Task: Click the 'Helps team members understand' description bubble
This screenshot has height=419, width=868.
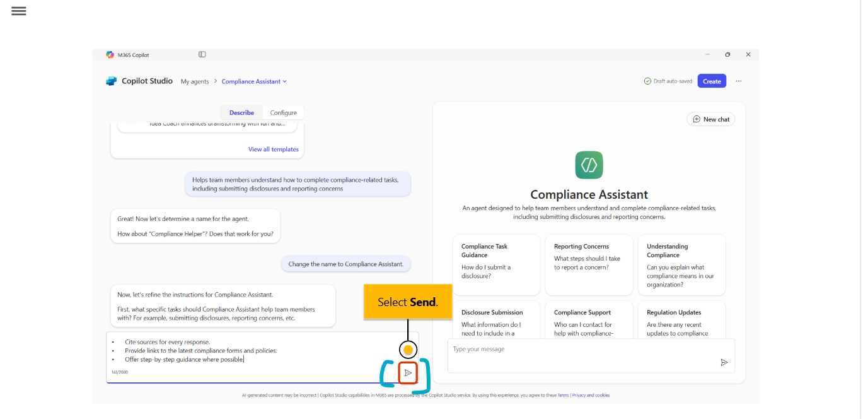Action: pos(298,184)
